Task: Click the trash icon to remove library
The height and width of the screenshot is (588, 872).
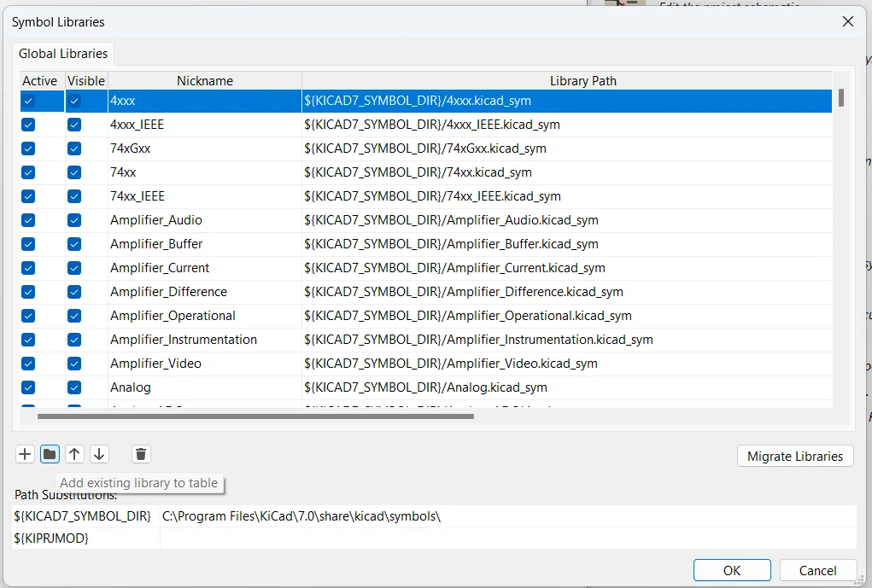Action: click(142, 454)
